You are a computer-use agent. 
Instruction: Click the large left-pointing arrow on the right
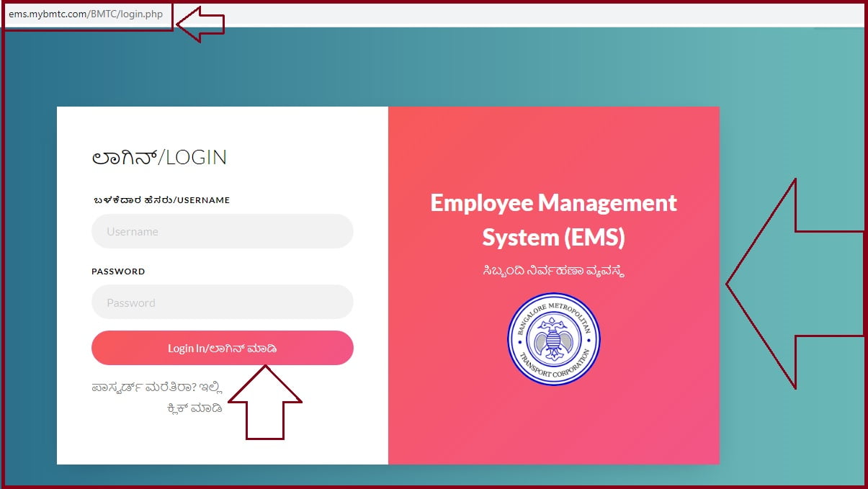point(792,284)
